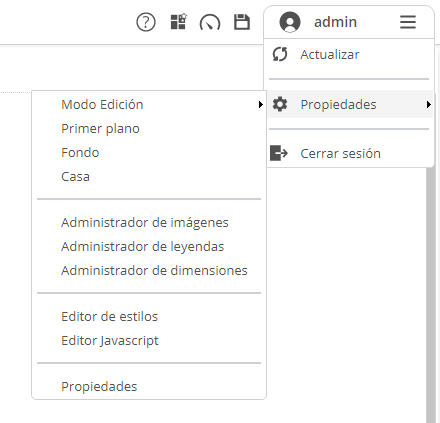Click the help question mark icon

tap(146, 22)
